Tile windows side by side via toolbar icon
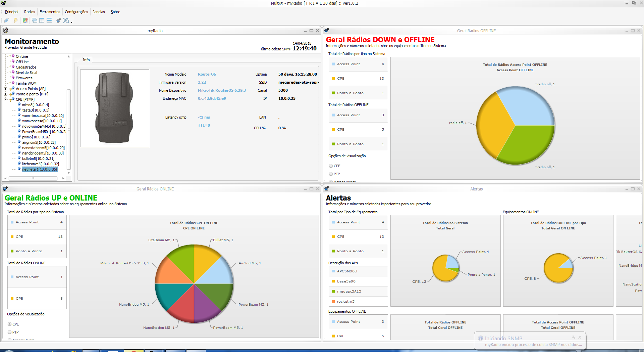This screenshot has width=644, height=352. tap(42, 20)
